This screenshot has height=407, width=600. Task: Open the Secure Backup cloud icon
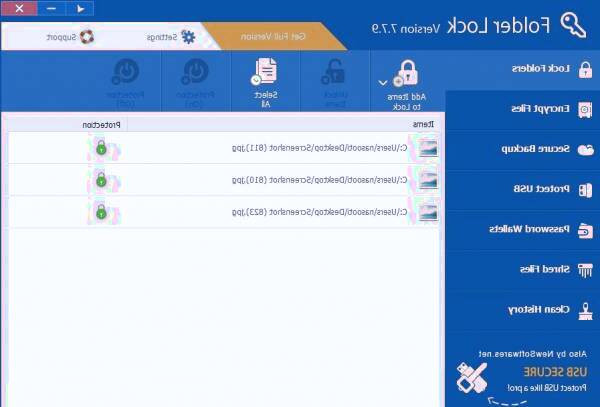[585, 150]
